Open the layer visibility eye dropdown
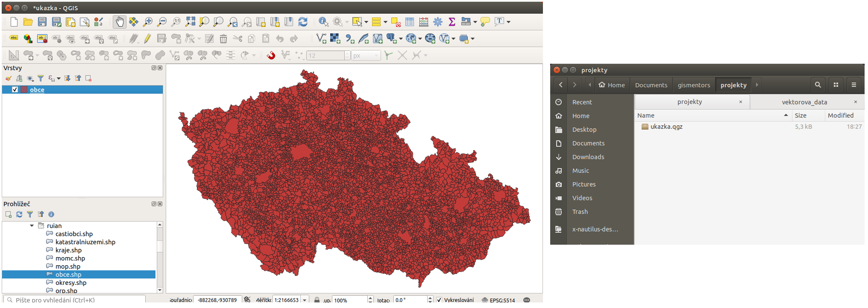 [30, 78]
